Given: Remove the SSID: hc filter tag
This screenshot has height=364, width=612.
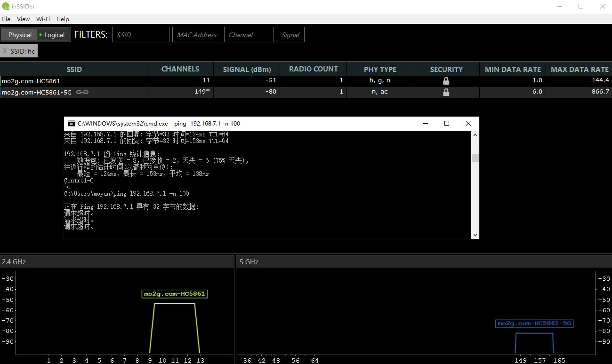Looking at the screenshot, I should click(x=5, y=51).
